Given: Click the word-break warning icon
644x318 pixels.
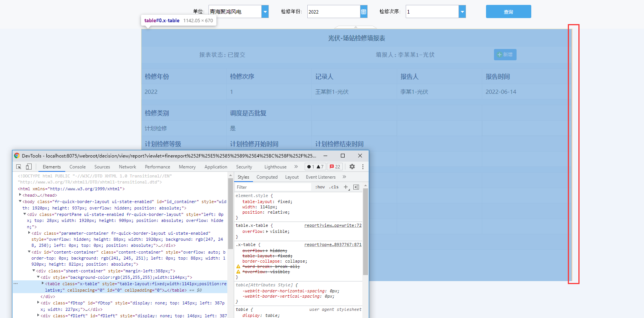Looking at the screenshot, I should [x=238, y=266].
